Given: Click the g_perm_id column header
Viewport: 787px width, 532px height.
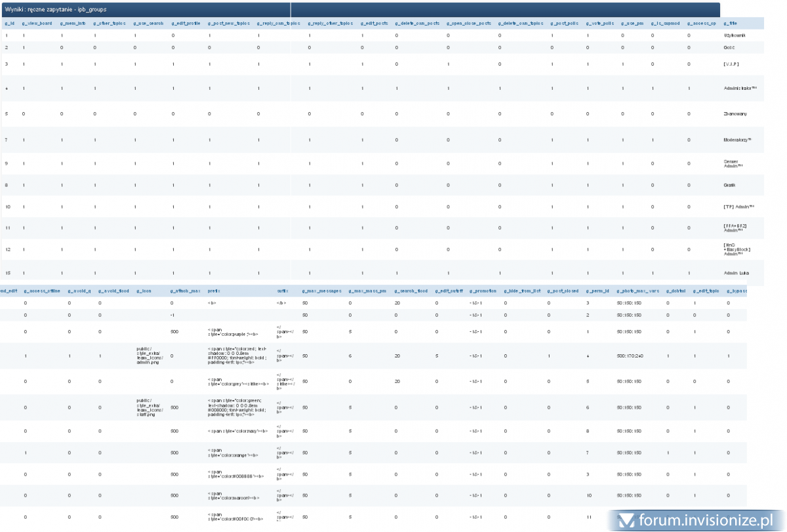Looking at the screenshot, I should click(x=597, y=290).
